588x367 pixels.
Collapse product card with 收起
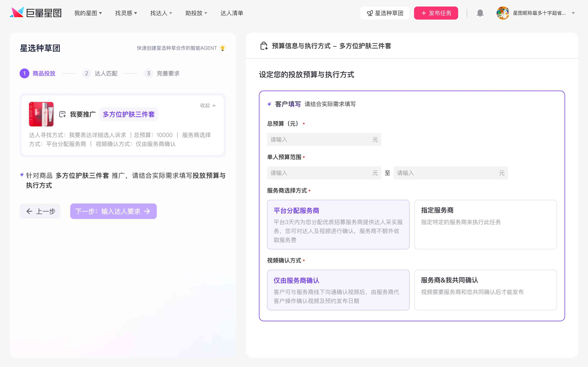(208, 106)
